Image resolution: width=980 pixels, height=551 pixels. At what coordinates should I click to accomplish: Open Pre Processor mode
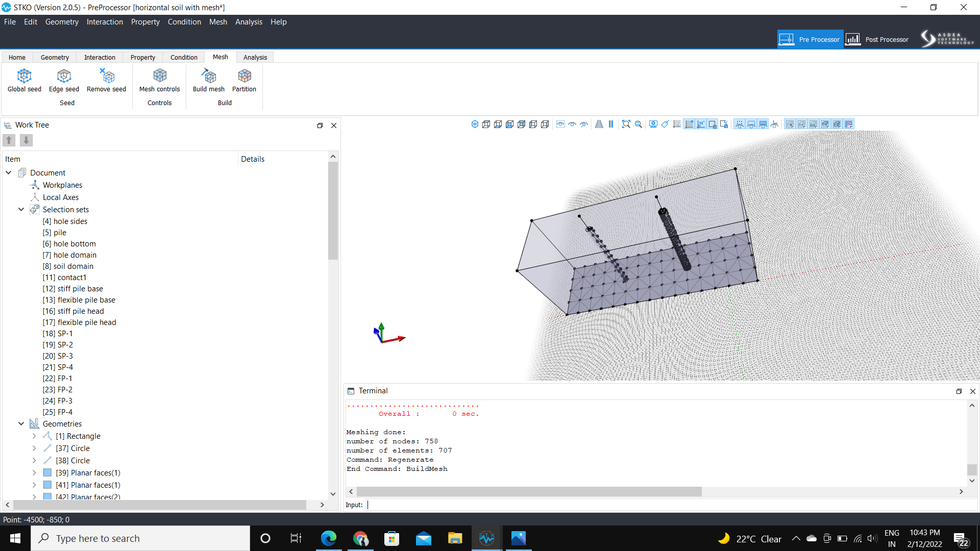[x=810, y=39]
